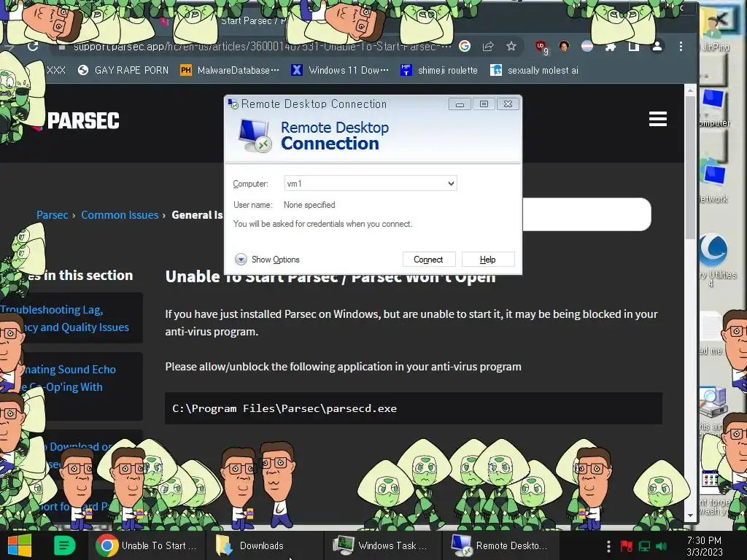Activate the Remote Desktop taskbar item

(502, 545)
